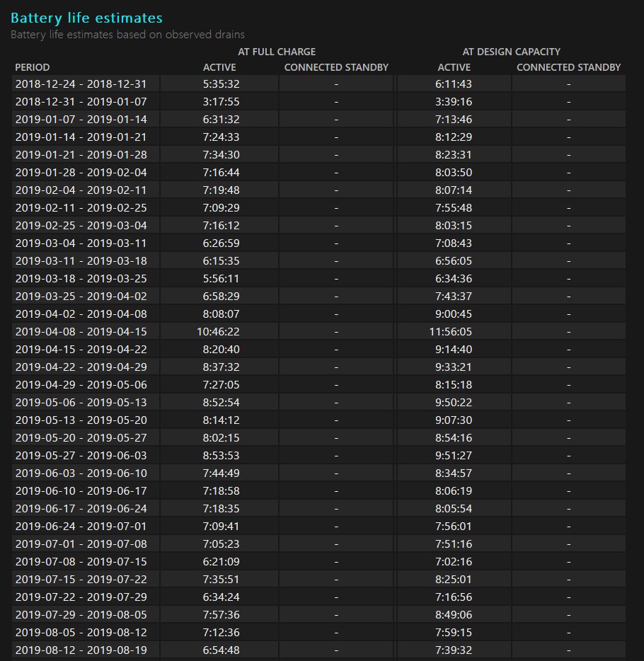Image resolution: width=644 pixels, height=661 pixels.
Task: Click the 9:14:40 design capacity time
Action: (x=454, y=350)
